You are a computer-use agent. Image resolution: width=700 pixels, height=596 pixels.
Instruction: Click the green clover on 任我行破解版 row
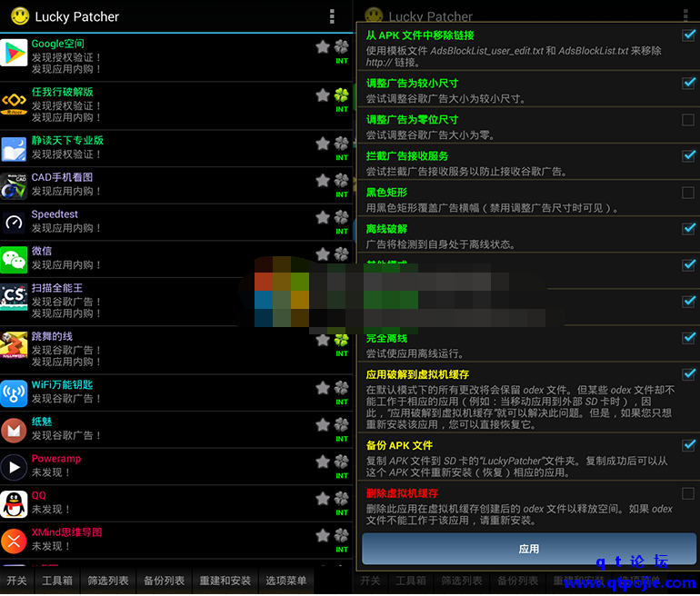point(342,94)
